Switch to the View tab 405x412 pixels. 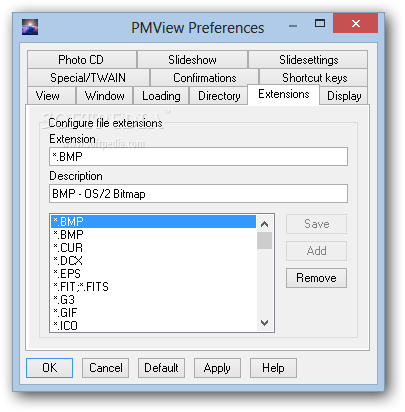click(51, 96)
